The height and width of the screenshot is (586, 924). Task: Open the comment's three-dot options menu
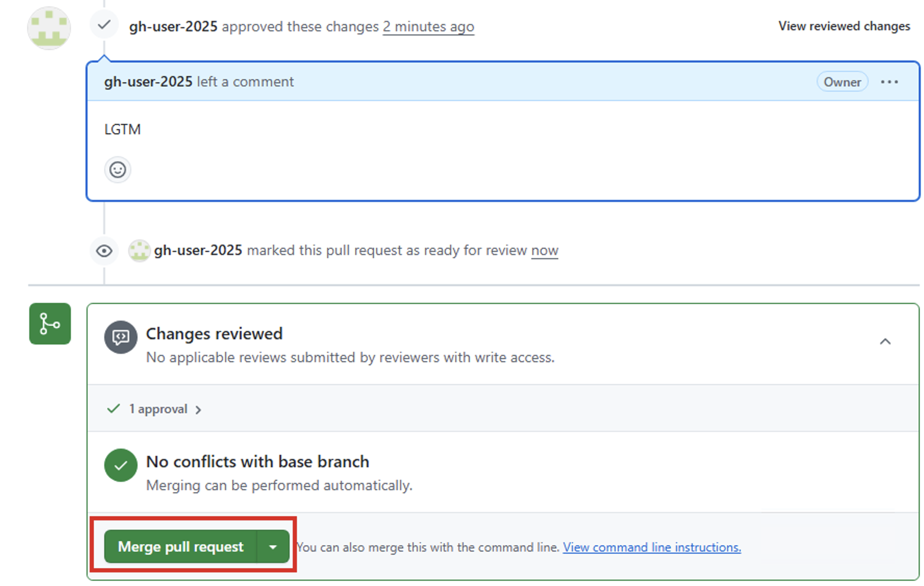[x=890, y=82]
